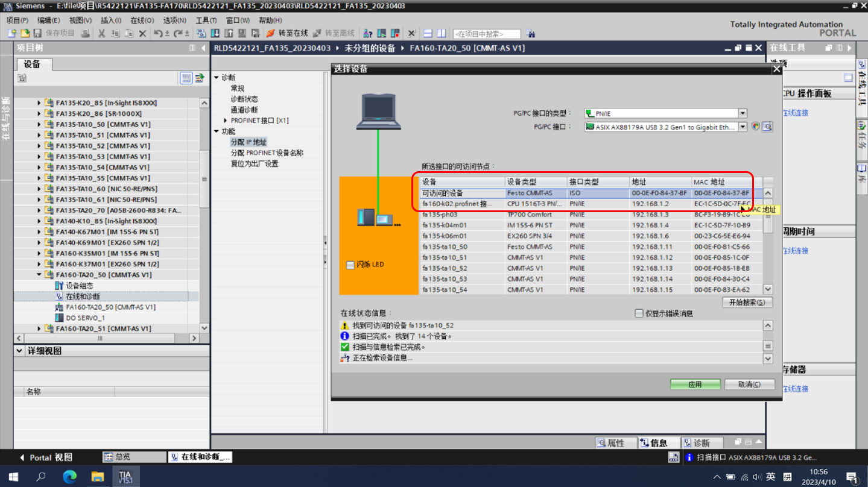The height and width of the screenshot is (487, 868).
Task: Open the PG/PC 接口的类型 dropdown
Action: (x=743, y=113)
